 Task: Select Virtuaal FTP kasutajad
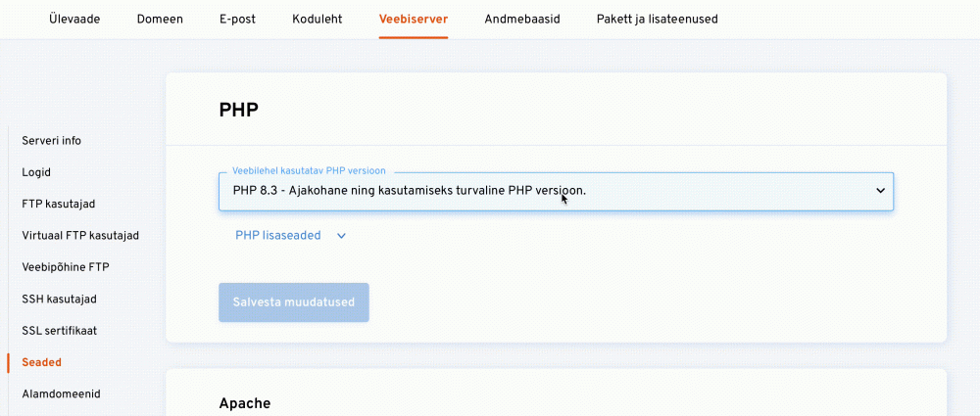click(80, 236)
